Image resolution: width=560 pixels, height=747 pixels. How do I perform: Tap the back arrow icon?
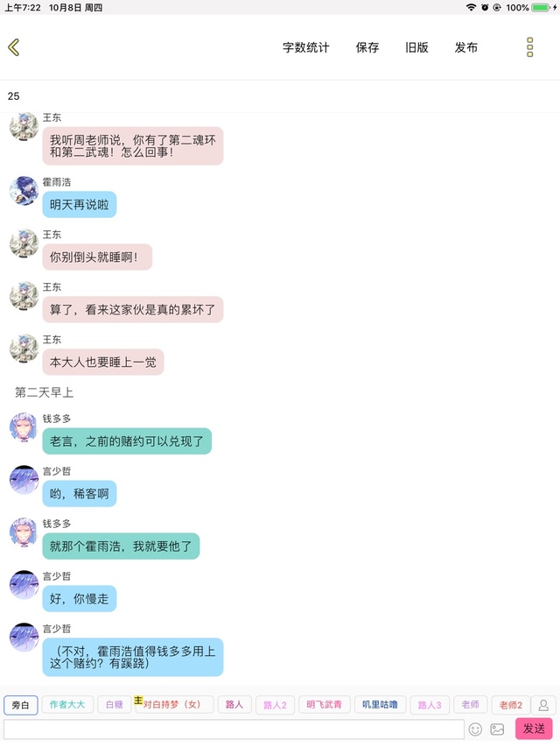click(x=14, y=47)
